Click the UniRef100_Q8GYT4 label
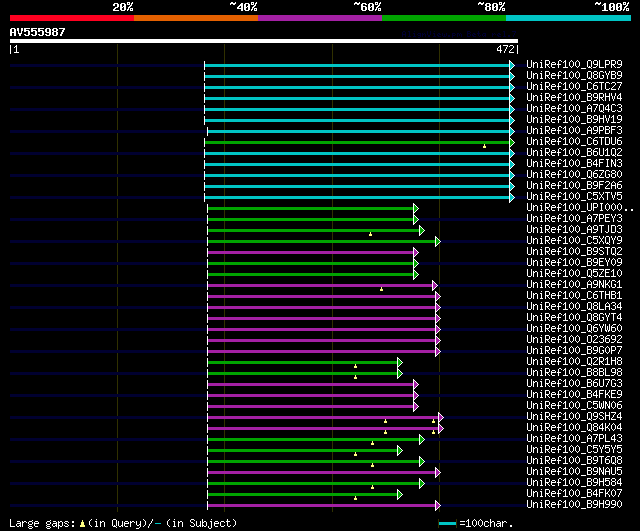 point(574,318)
